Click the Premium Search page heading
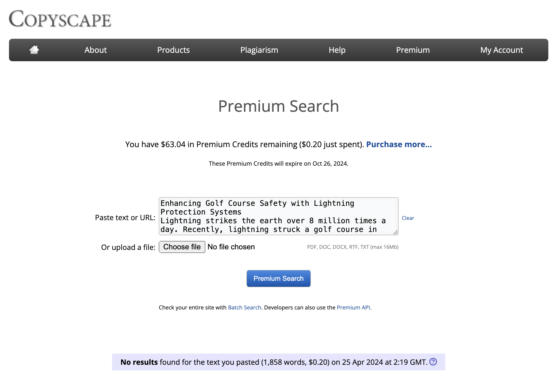Viewport: 559px width, 392px height. pos(278,106)
